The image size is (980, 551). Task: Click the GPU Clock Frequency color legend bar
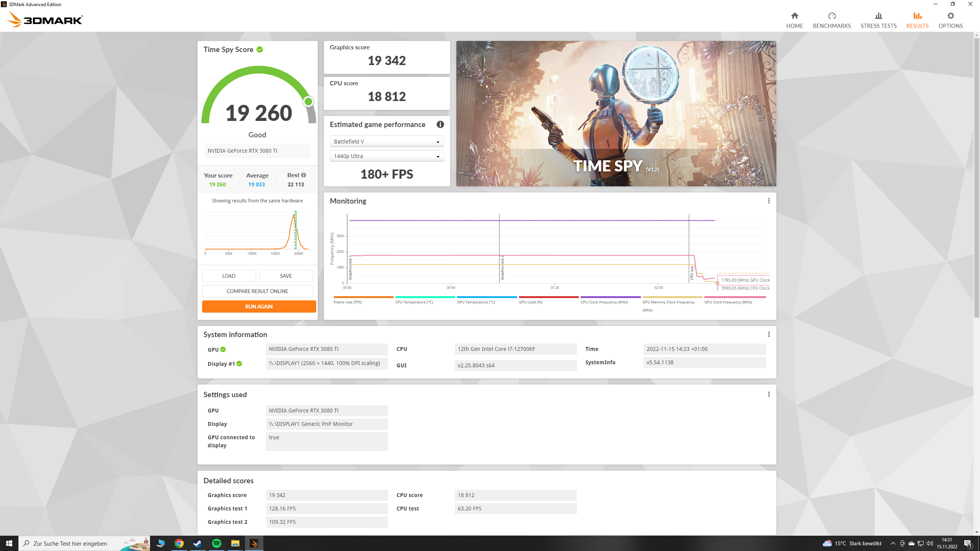735,297
